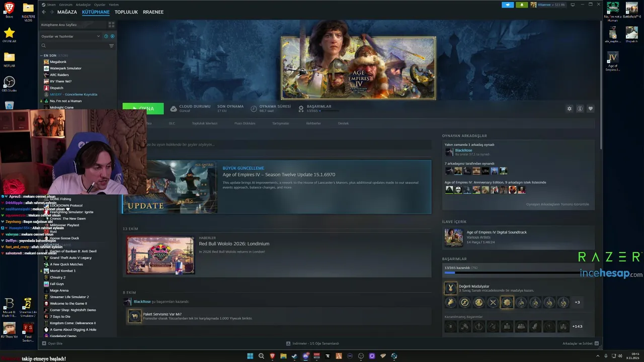Select RV There Yet? in the list

[60, 81]
